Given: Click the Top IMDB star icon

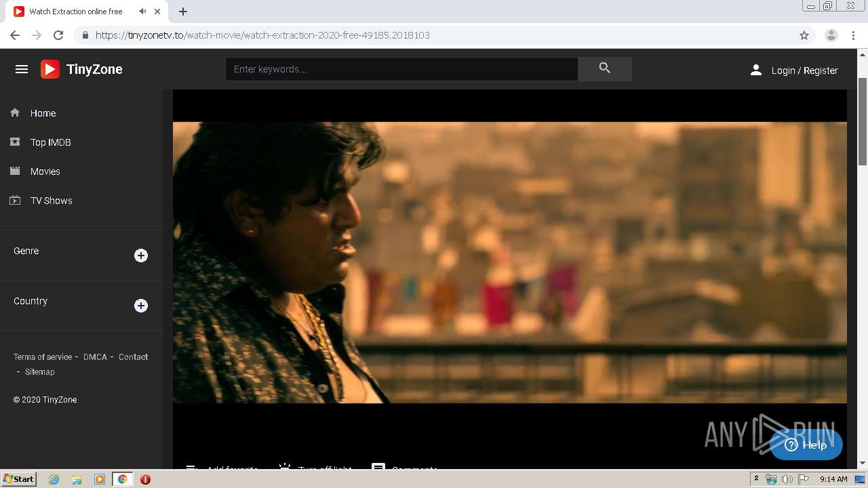Looking at the screenshot, I should point(15,142).
